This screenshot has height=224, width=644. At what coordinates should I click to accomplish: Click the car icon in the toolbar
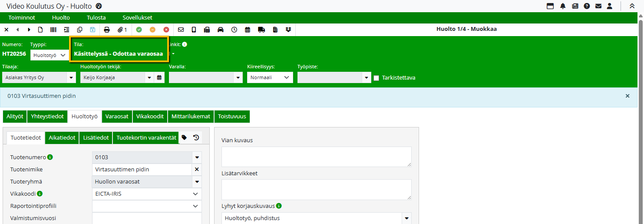pos(221,30)
